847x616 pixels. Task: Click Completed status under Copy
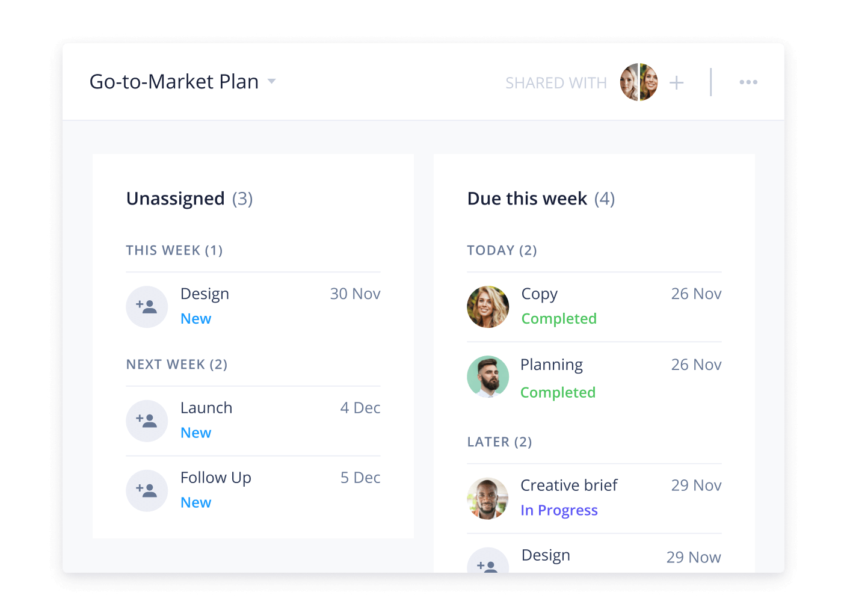pyautogui.click(x=559, y=318)
